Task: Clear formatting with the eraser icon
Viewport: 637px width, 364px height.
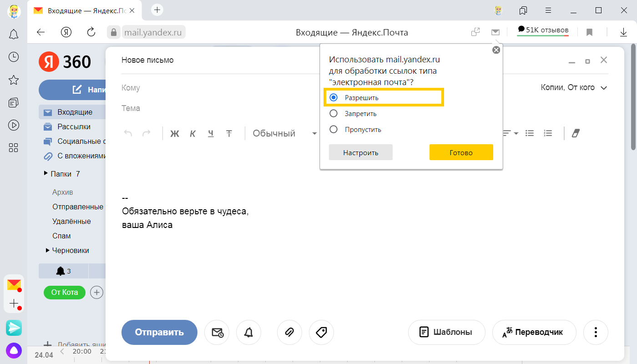Action: click(576, 133)
